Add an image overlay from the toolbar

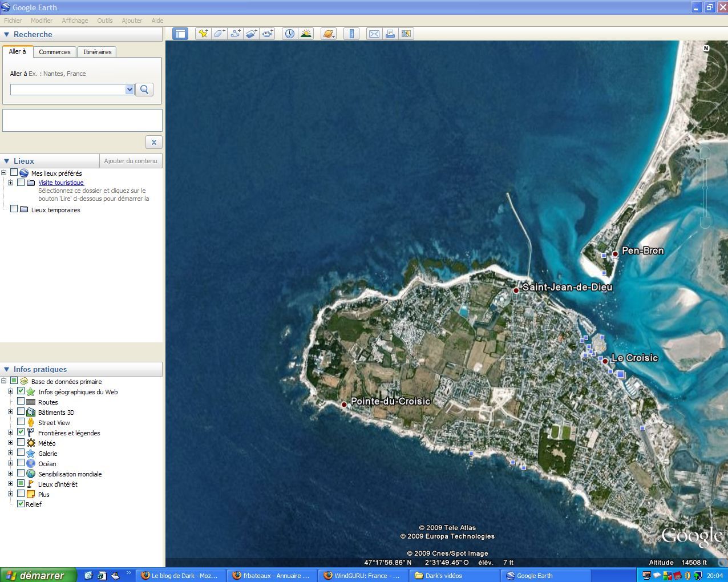pyautogui.click(x=252, y=34)
